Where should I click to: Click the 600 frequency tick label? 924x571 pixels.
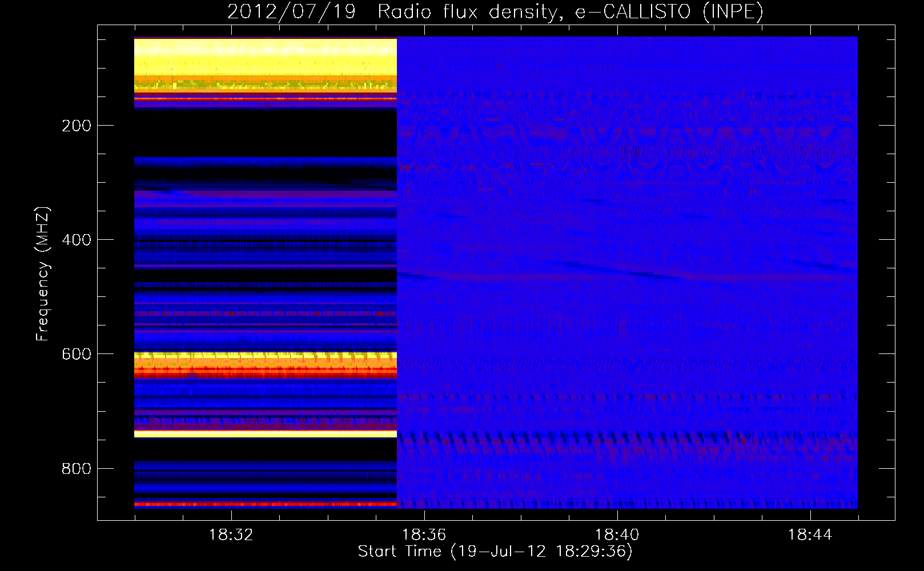coord(77,354)
